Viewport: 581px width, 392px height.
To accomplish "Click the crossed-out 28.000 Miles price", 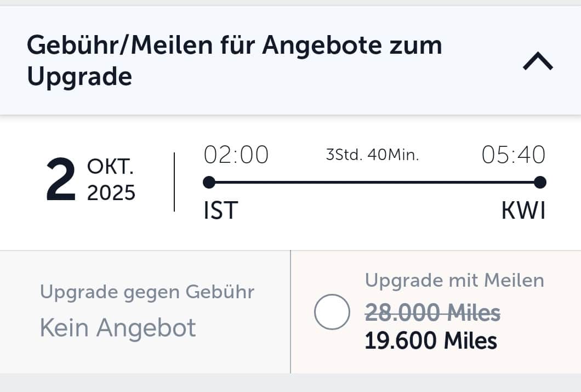I will (432, 313).
